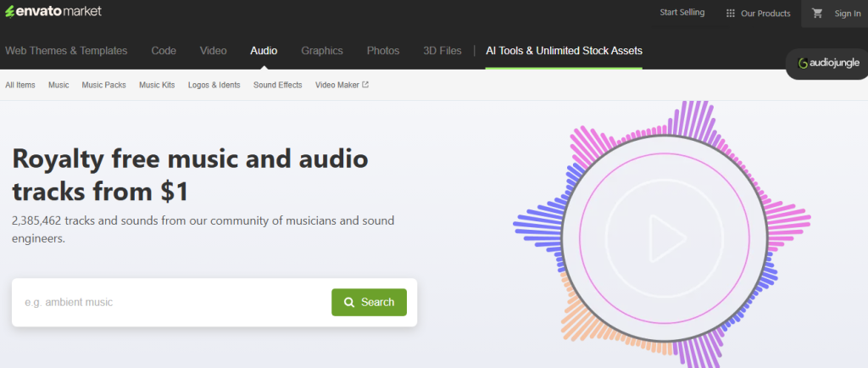Click Start Selling link
Screen dimensions: 868x368
coord(682,12)
